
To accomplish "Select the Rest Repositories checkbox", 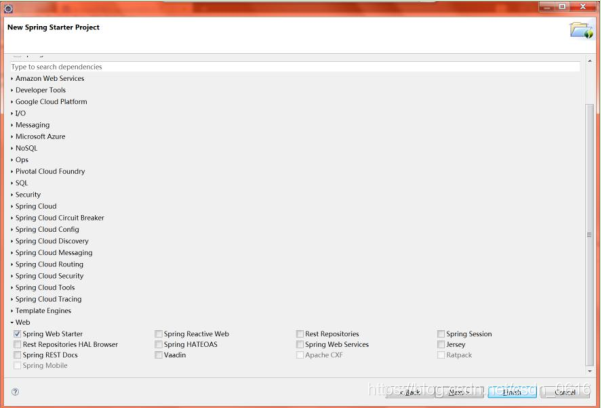I will coord(300,334).
